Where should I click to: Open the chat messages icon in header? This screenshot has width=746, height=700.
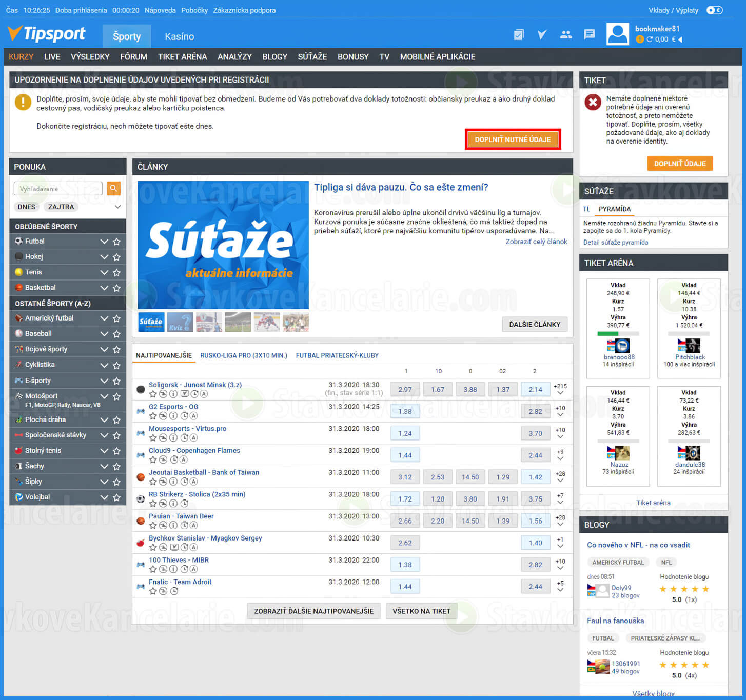click(x=590, y=35)
